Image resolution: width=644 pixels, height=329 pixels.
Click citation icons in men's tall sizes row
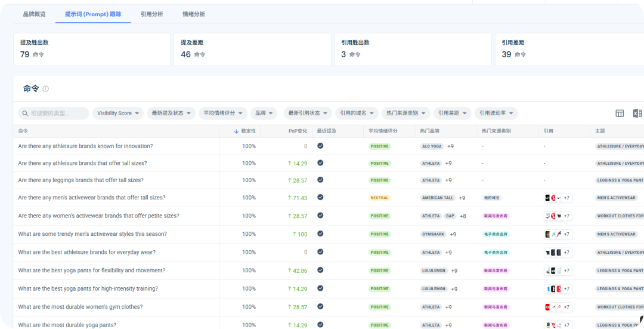pyautogui.click(x=558, y=198)
